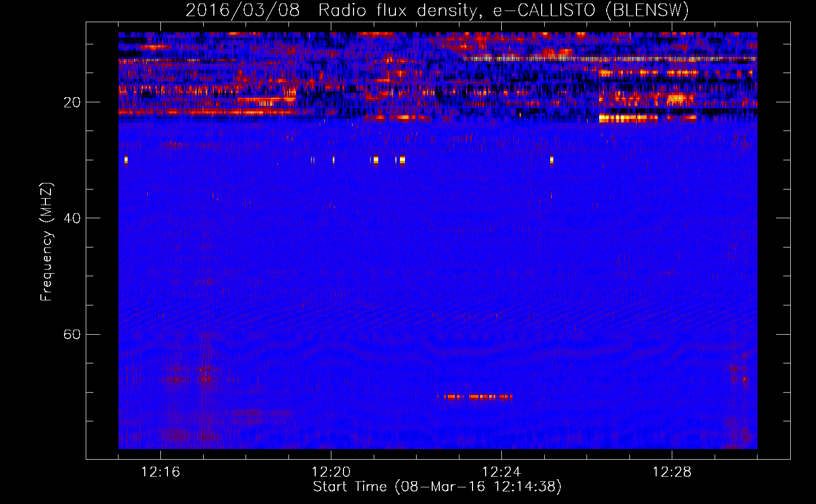The image size is (816, 504).
Task: Select the 'Start Time (08-Mar-16 12:14:38)' label
Action: [x=437, y=487]
